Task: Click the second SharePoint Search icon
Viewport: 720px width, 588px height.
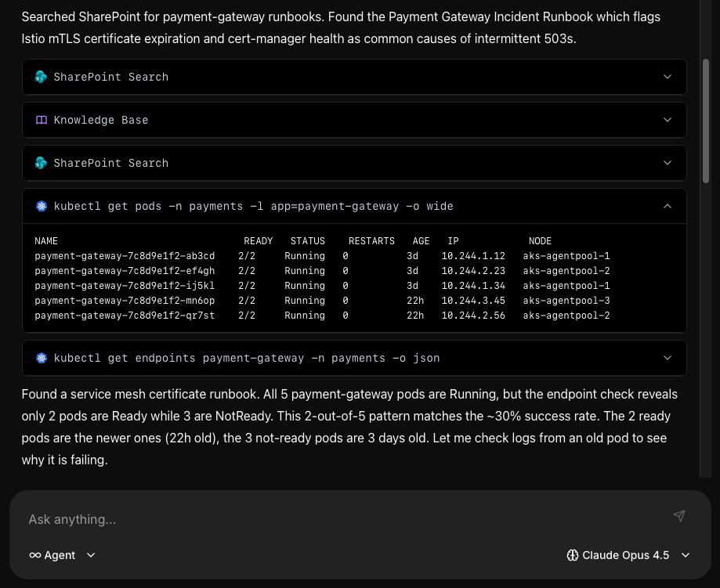Action: click(42, 163)
